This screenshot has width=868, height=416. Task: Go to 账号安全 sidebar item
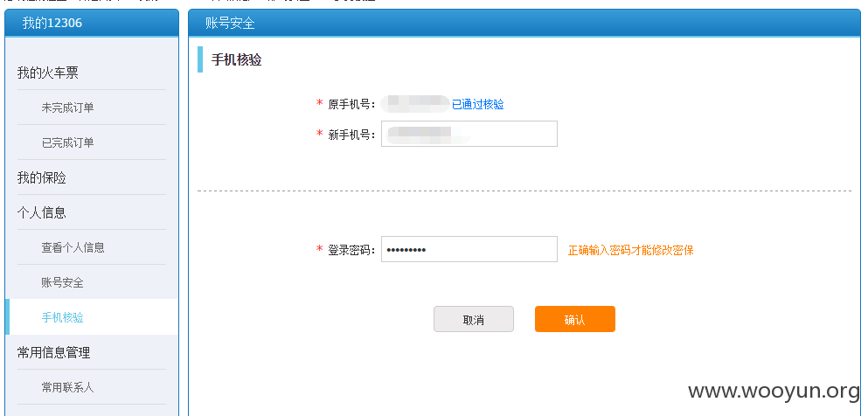pyautogui.click(x=63, y=282)
